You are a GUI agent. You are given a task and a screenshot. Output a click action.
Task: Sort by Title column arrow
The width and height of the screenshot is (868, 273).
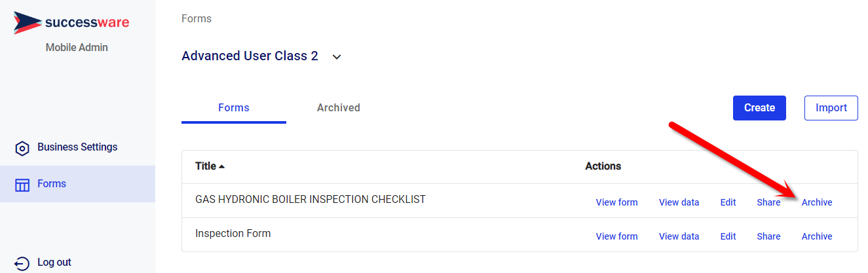221,166
